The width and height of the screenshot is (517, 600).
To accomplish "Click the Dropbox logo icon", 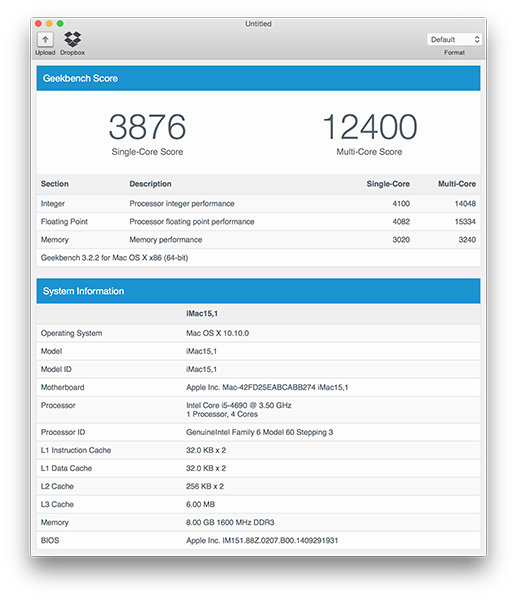I will (72, 39).
